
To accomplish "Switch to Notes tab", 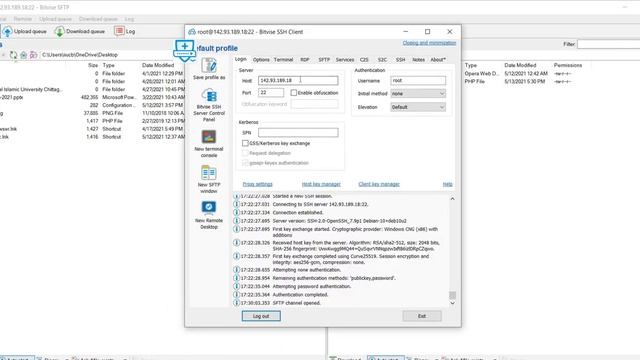I will click(418, 60).
